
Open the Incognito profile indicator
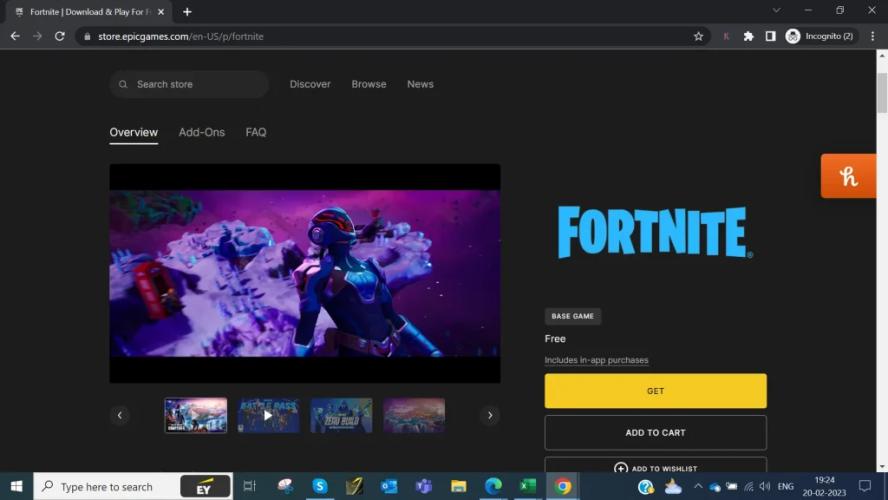pyautogui.click(x=820, y=36)
